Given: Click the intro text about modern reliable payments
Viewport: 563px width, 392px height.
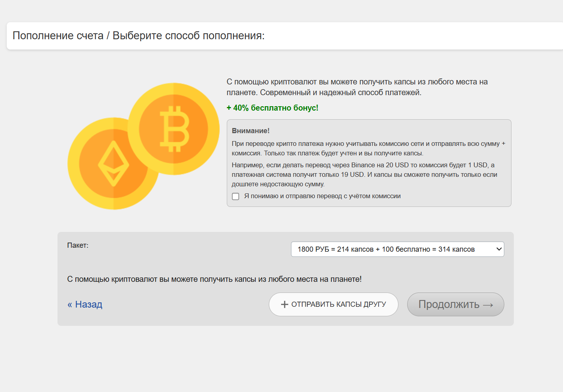Looking at the screenshot, I should (x=357, y=87).
